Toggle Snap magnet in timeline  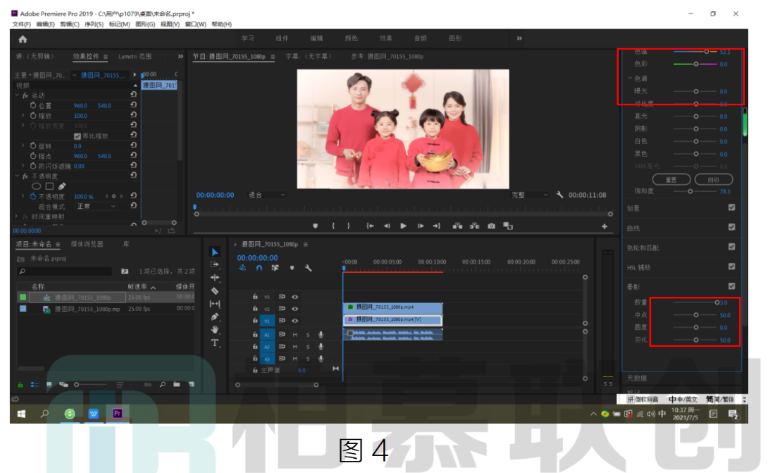[x=259, y=268]
